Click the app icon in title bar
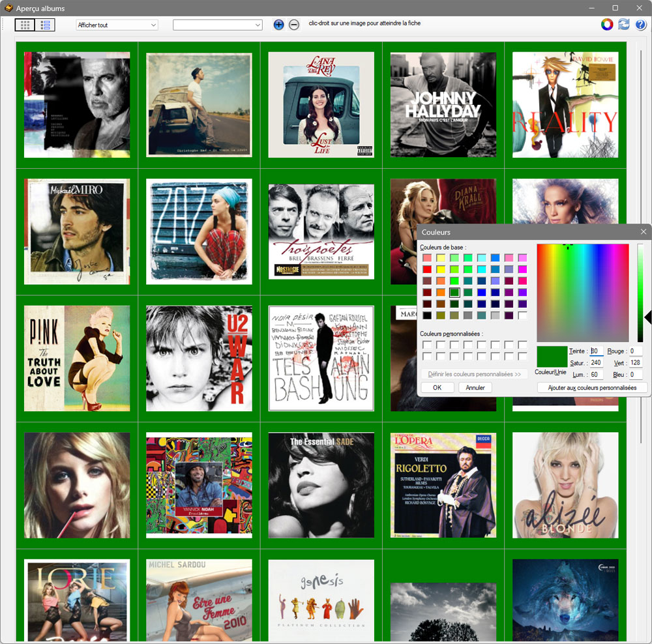 click(8, 8)
